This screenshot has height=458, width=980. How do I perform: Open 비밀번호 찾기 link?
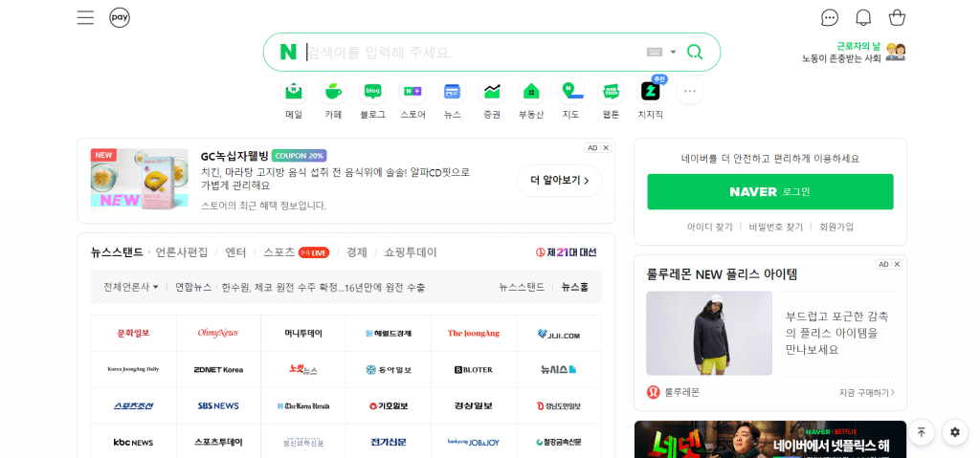pos(775,227)
